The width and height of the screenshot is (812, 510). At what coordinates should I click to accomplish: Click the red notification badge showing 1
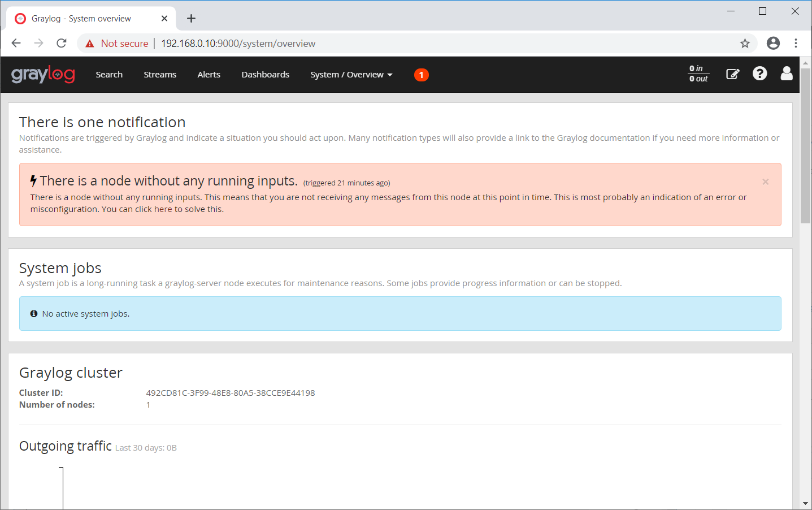click(x=422, y=75)
